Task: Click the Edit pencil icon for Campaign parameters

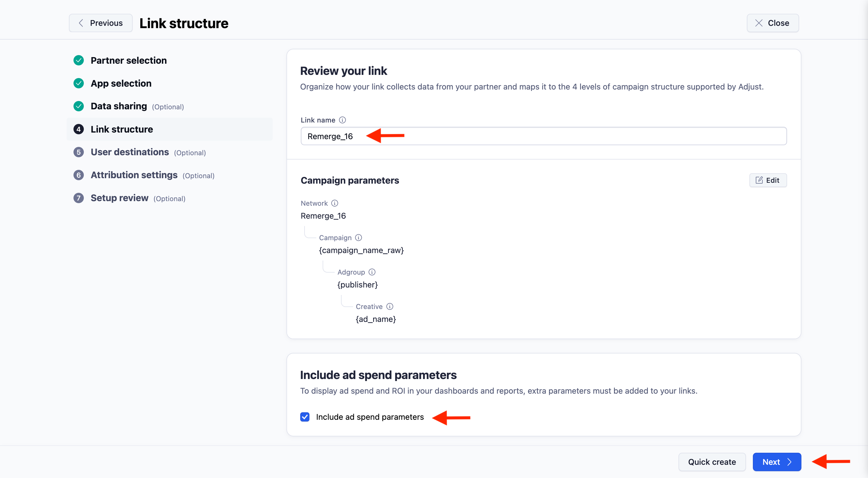Action: pyautogui.click(x=759, y=180)
